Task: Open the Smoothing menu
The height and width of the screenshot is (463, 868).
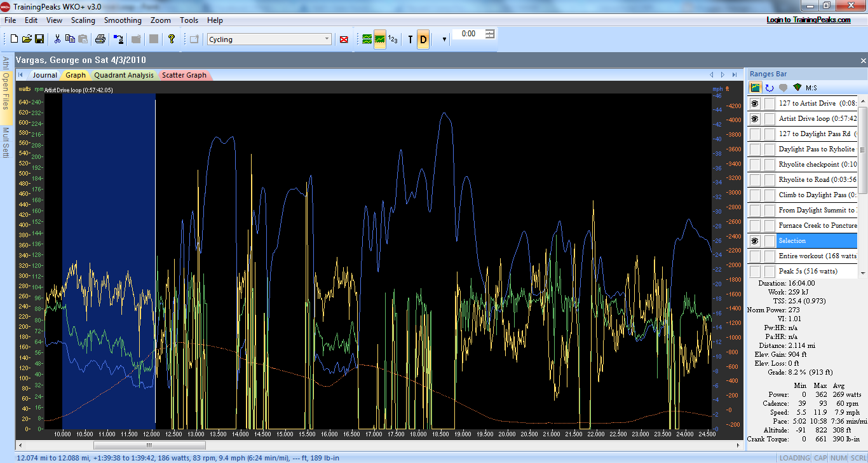Action: tap(123, 20)
